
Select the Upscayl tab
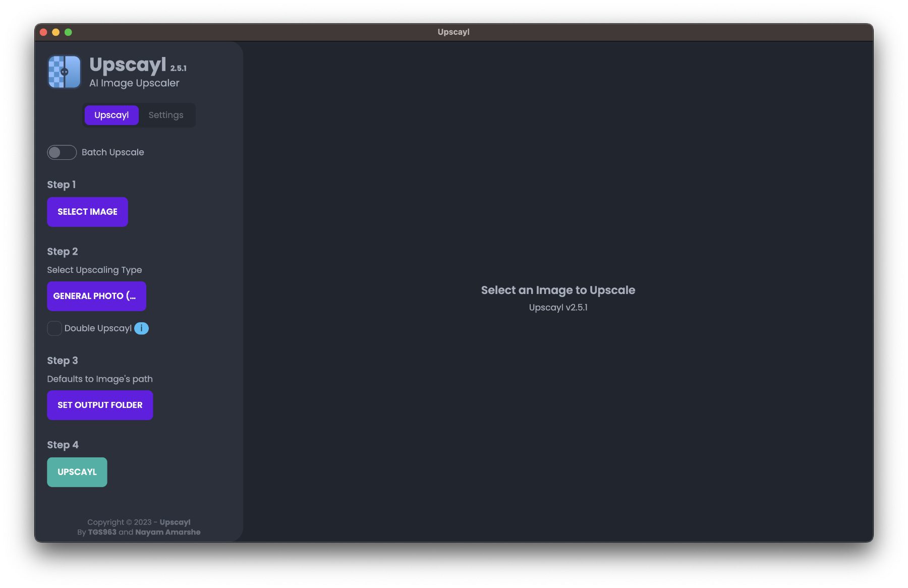click(111, 115)
